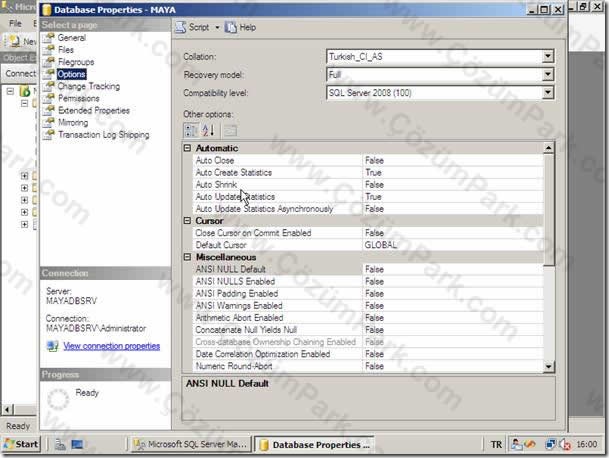The image size is (609, 458).
Task: Collapse the Automatic category
Action: (187, 148)
